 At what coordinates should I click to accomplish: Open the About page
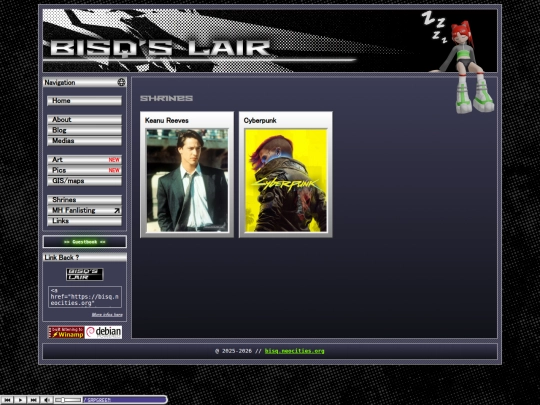[84, 120]
